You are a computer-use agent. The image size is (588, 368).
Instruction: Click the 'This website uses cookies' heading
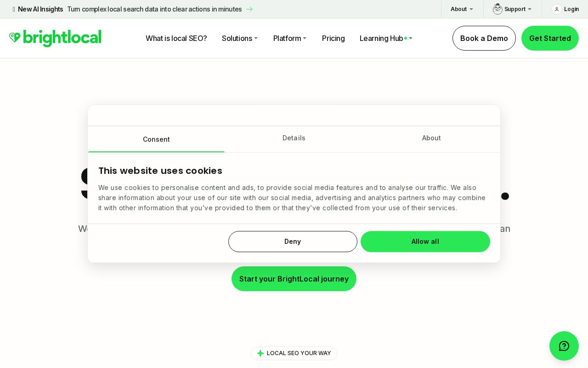160,171
